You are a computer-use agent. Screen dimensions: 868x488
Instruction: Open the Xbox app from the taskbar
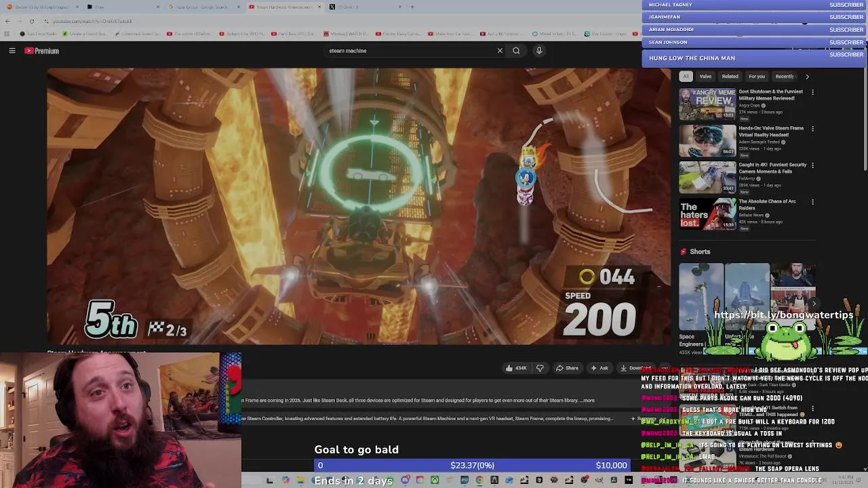[435, 481]
